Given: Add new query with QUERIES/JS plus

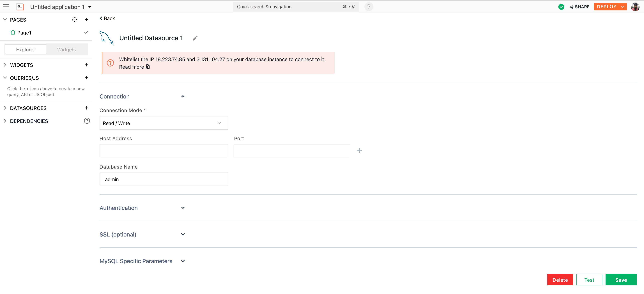Looking at the screenshot, I should tap(86, 78).
